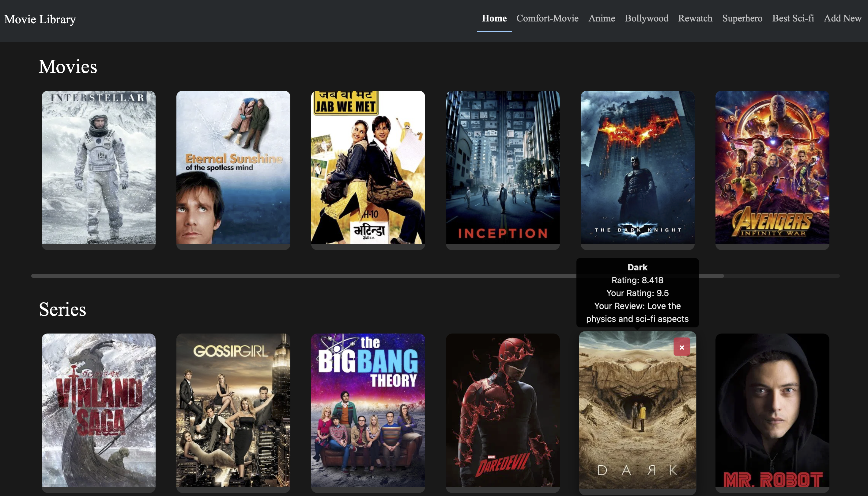Click the Series section heading
The image size is (868, 496).
tap(62, 309)
